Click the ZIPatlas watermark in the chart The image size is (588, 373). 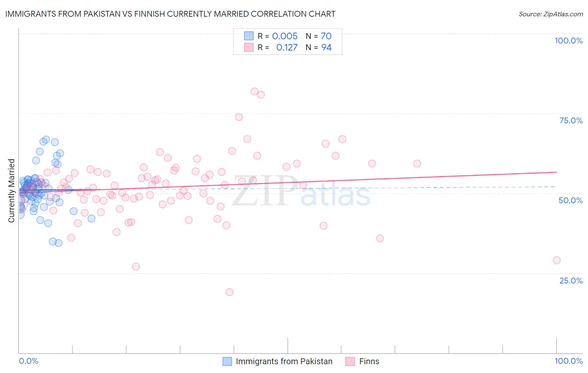[x=301, y=192]
